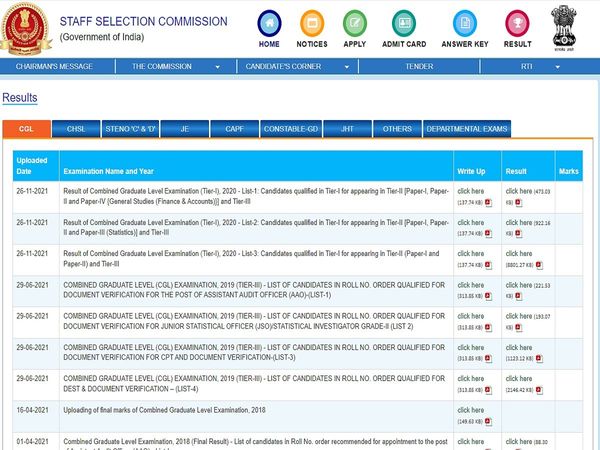
Task: Select the CGL results tab
Action: (26, 129)
